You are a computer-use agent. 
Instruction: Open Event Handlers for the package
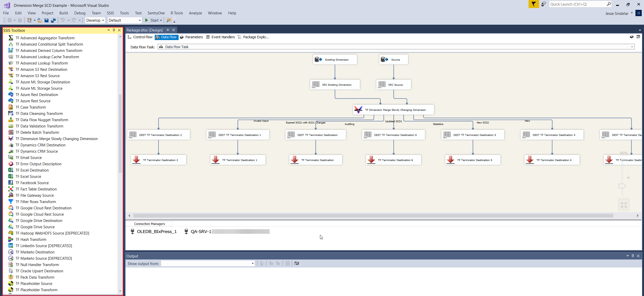point(222,37)
